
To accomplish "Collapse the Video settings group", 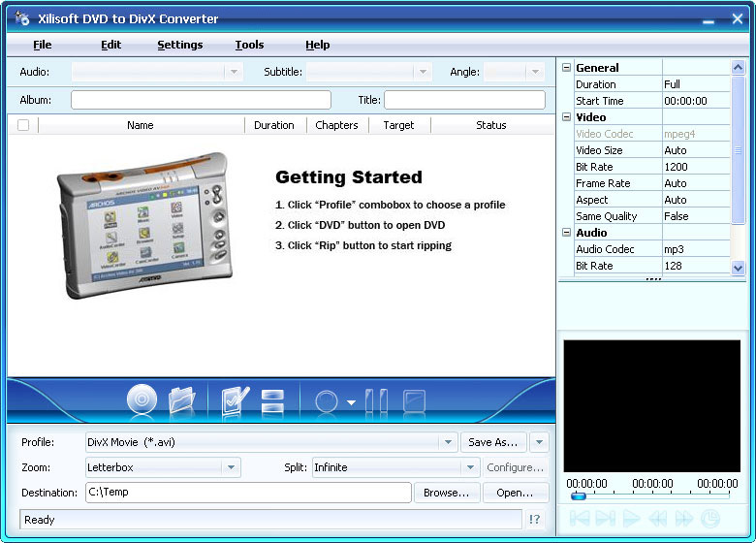I will (567, 117).
